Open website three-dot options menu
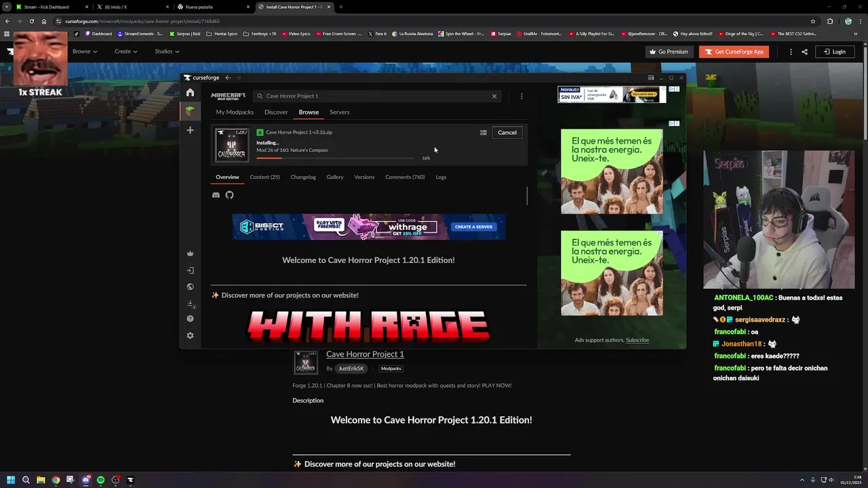This screenshot has height=488, width=868. tap(791, 52)
